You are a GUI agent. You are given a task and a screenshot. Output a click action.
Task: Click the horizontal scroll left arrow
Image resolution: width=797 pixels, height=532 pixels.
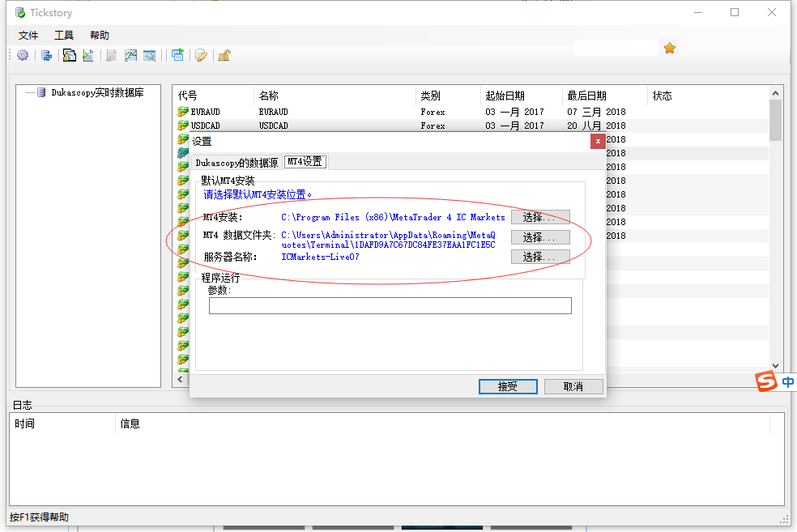180,380
